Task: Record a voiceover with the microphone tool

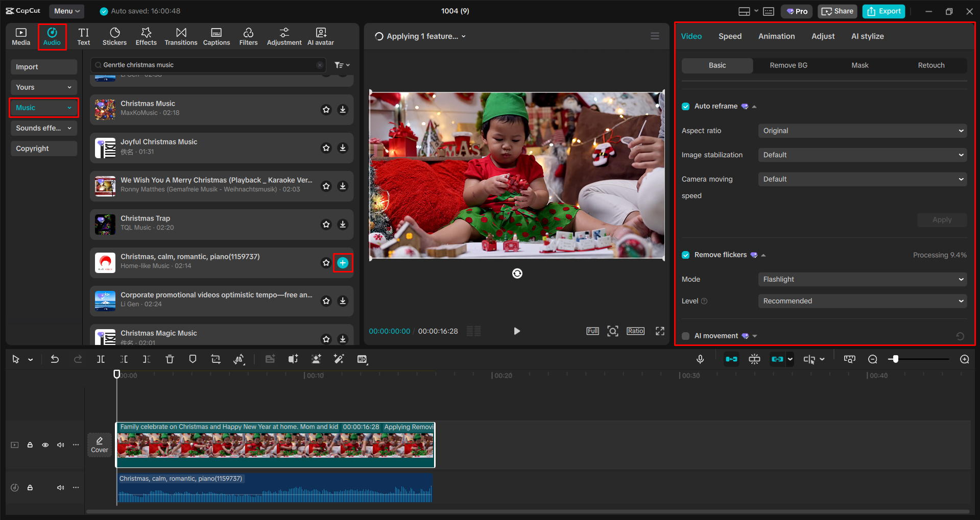Action: [700, 359]
